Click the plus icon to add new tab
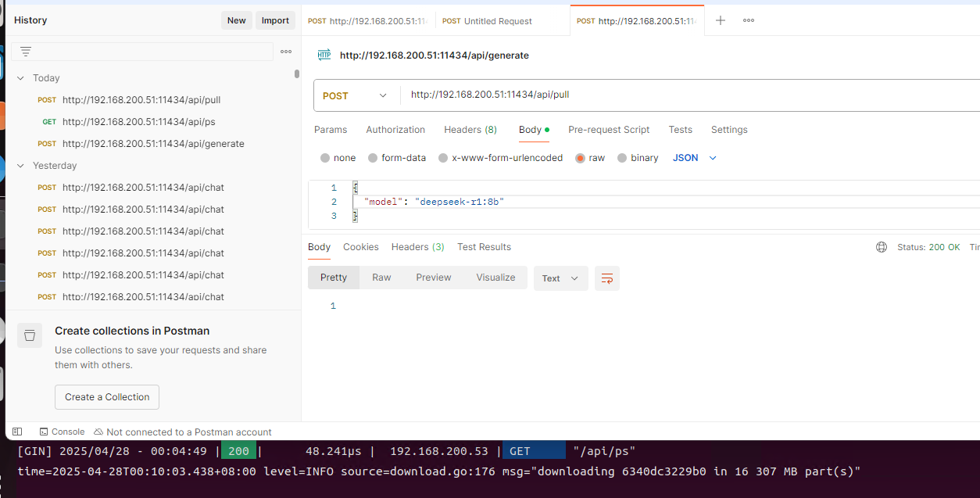Image resolution: width=980 pixels, height=498 pixels. pos(721,20)
